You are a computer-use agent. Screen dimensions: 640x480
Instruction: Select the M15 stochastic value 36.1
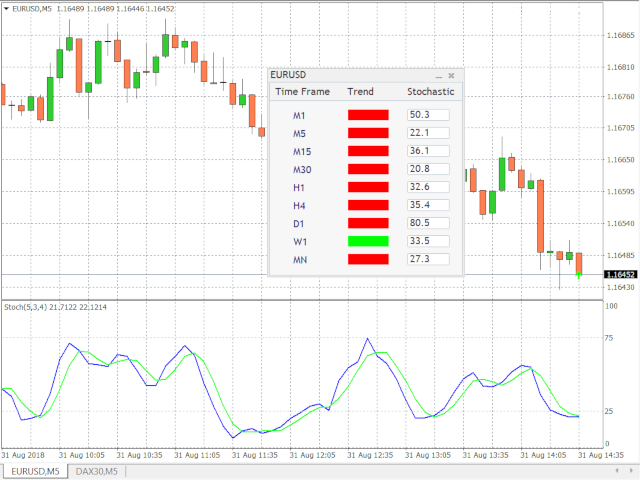pos(428,151)
